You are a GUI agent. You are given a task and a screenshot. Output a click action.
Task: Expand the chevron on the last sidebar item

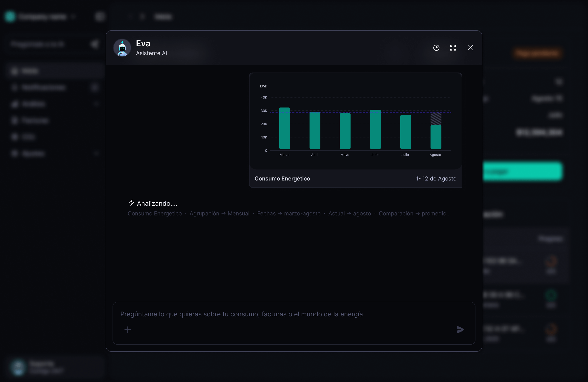96,153
